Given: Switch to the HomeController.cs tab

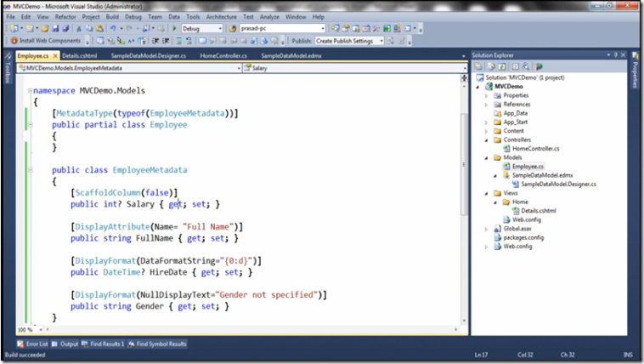Looking at the screenshot, I should click(x=223, y=55).
